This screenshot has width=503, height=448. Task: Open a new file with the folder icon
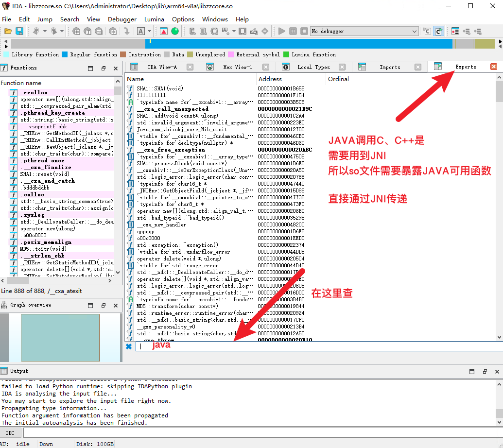pos(7,31)
